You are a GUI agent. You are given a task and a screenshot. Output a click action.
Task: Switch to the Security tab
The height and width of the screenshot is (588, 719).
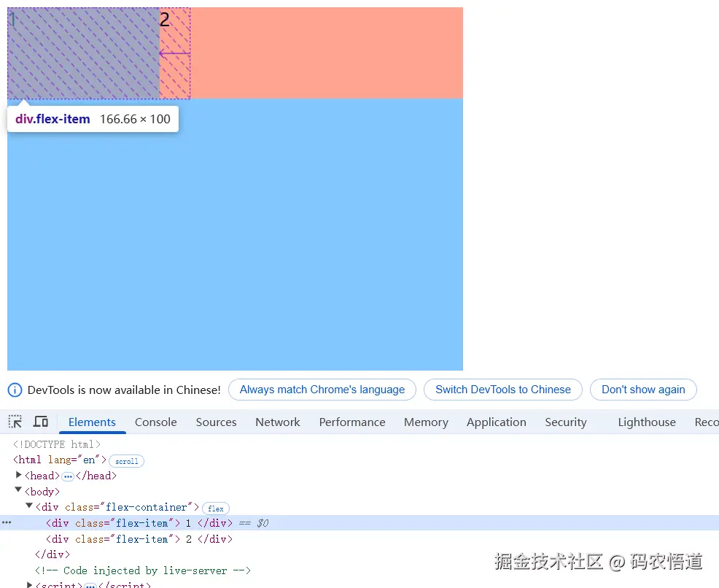click(565, 422)
